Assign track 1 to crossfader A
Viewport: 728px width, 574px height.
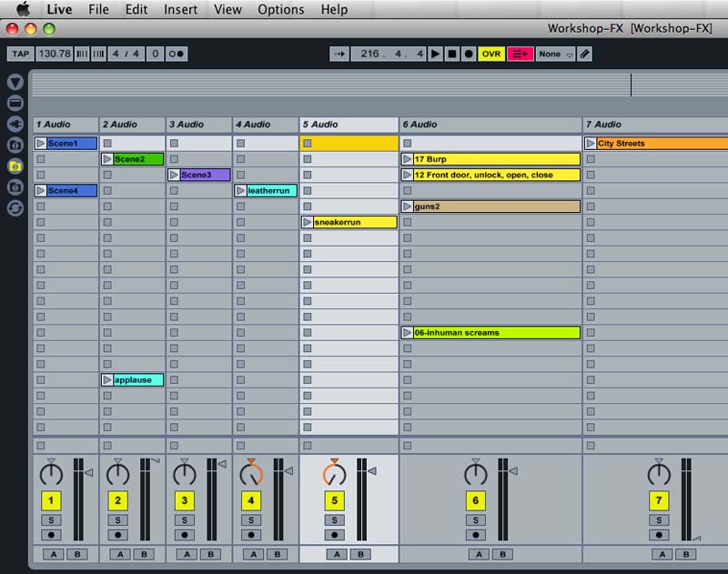54,554
